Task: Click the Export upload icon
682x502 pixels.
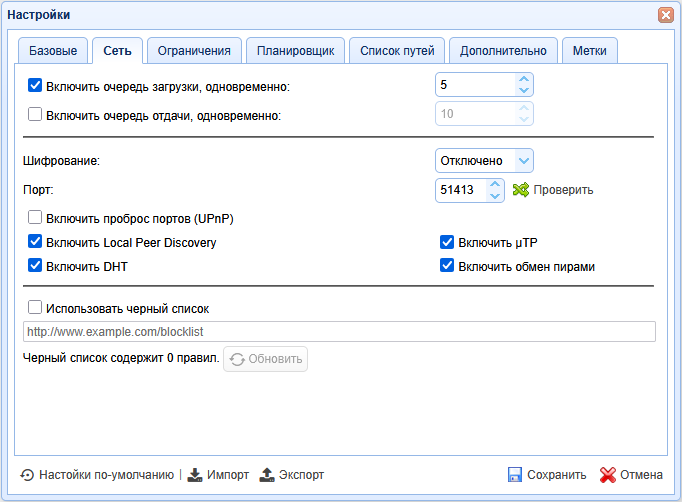Action: (x=267, y=475)
